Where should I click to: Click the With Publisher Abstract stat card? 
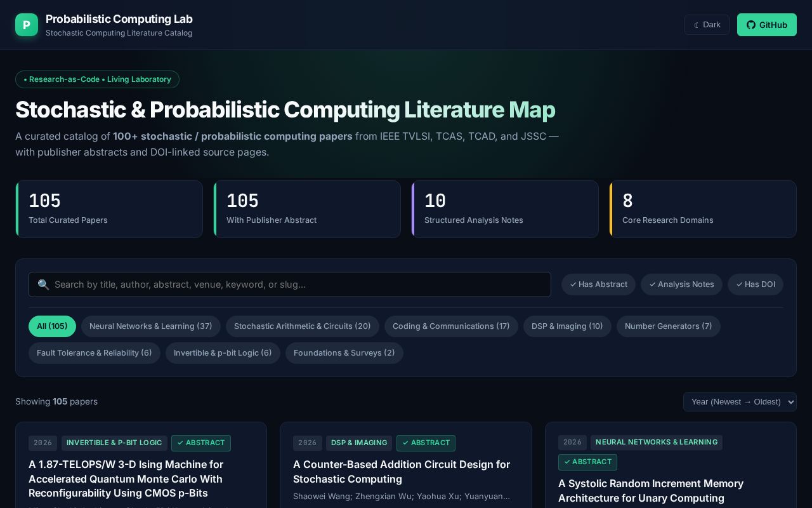click(x=307, y=209)
